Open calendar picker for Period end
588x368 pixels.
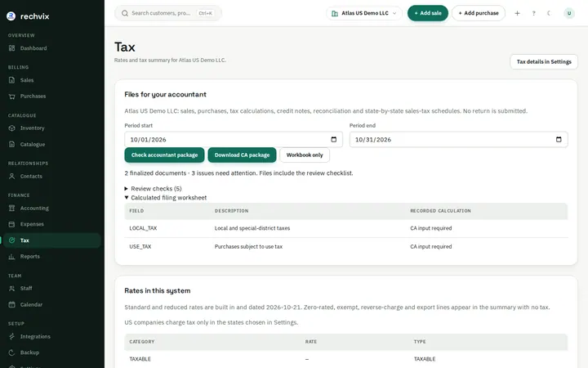click(559, 139)
